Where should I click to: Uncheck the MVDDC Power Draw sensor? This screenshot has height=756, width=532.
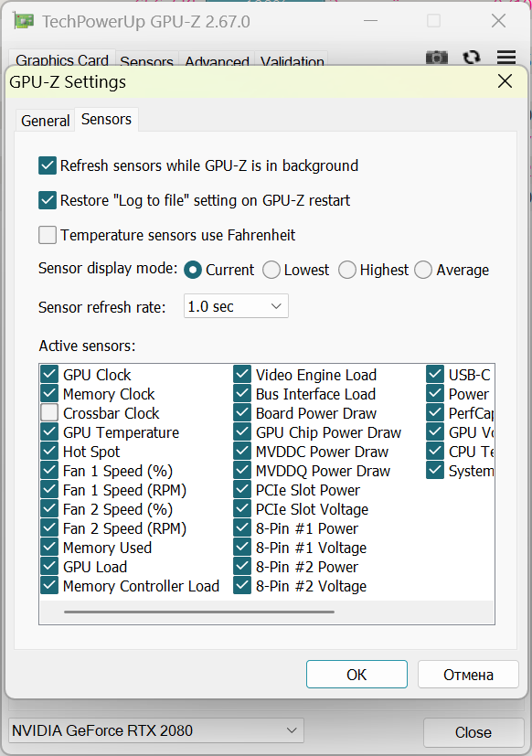pos(242,452)
